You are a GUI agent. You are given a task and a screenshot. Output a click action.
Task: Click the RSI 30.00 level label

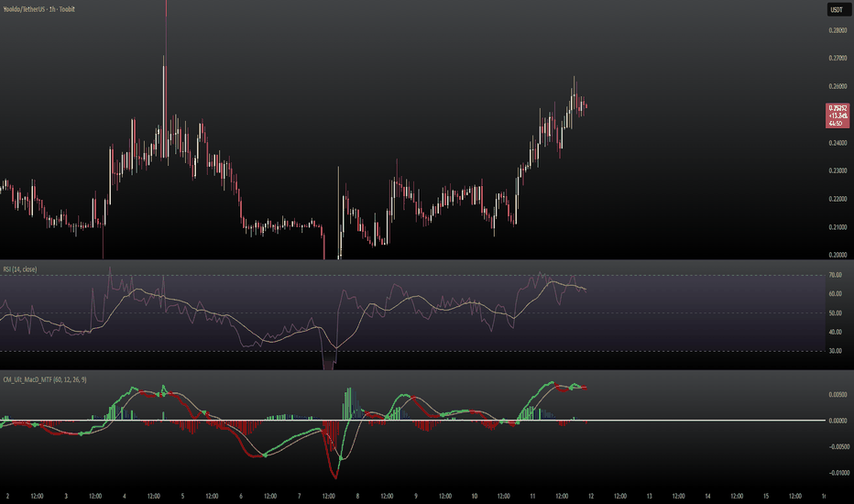(835, 351)
